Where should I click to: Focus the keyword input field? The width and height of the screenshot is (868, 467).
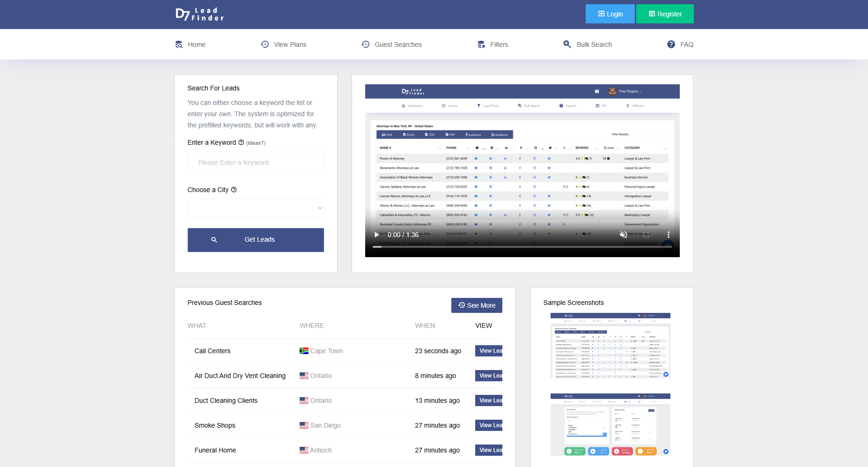coord(256,163)
